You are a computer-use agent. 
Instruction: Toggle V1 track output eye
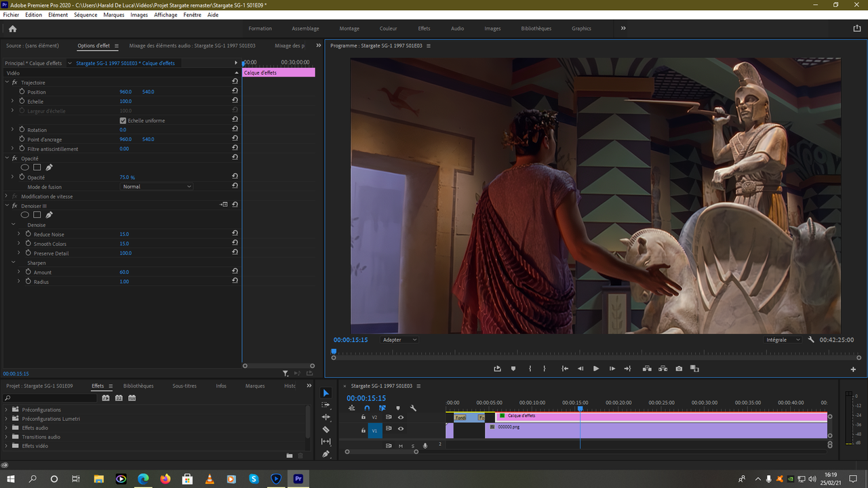(x=401, y=429)
